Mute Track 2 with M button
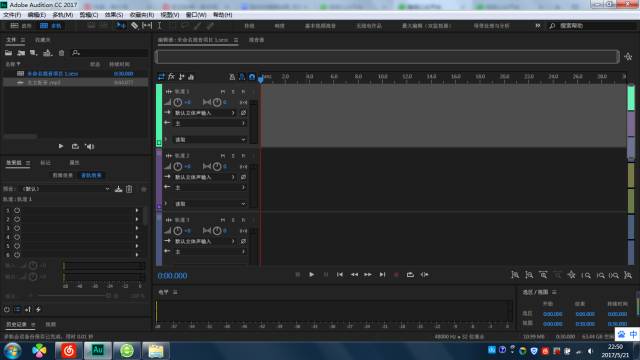 (223, 156)
